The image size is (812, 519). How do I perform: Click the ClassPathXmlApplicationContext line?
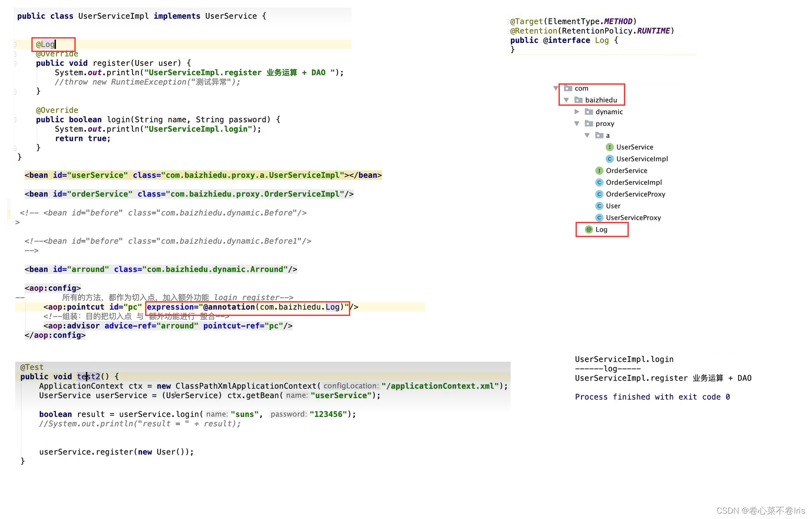click(x=274, y=386)
